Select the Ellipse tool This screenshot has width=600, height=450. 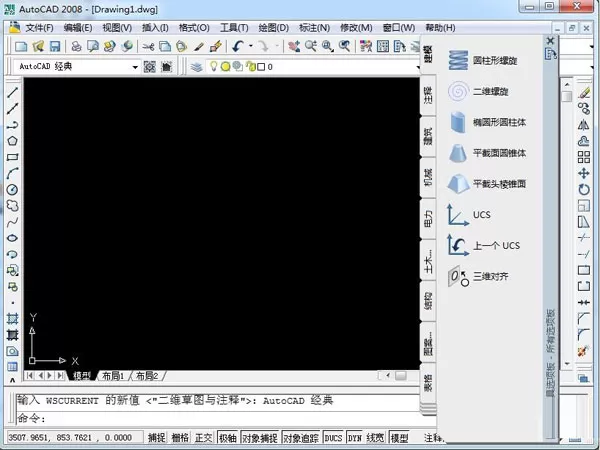pyautogui.click(x=12, y=238)
